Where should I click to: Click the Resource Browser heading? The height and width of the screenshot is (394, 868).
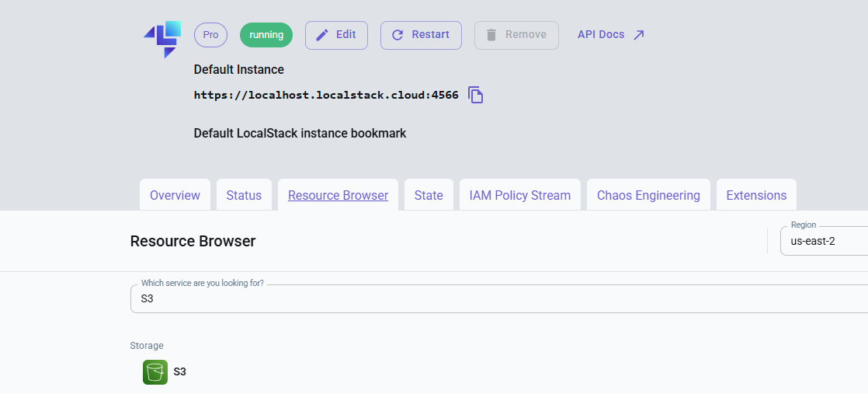[193, 241]
